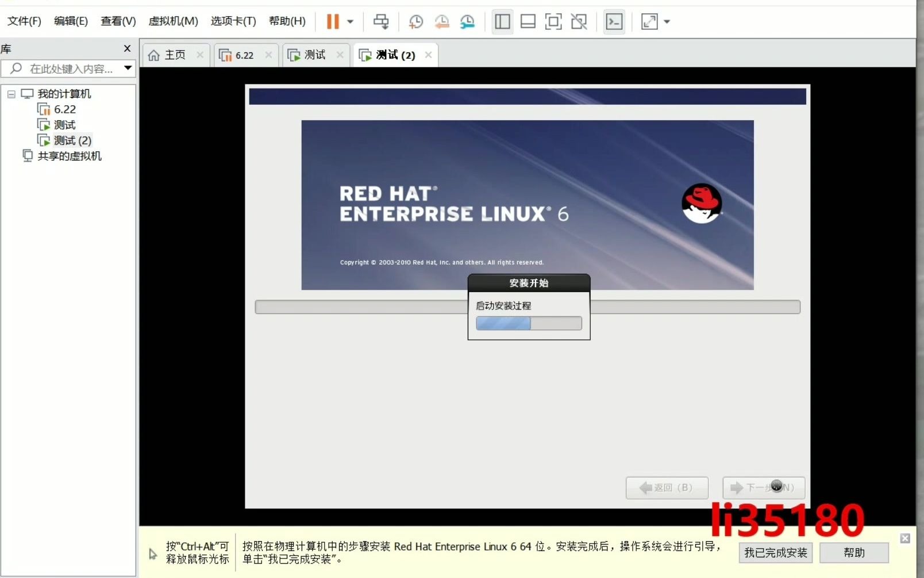Toggle stretch mode for guest display

coord(649,21)
